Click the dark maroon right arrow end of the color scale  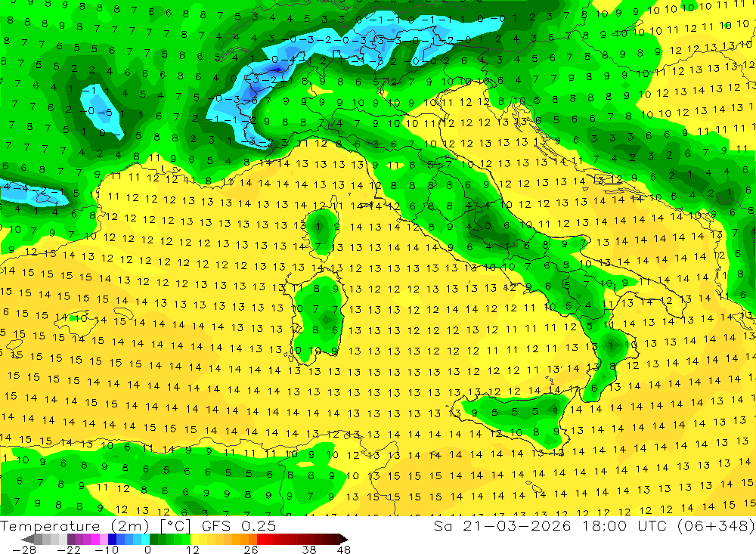click(344, 539)
